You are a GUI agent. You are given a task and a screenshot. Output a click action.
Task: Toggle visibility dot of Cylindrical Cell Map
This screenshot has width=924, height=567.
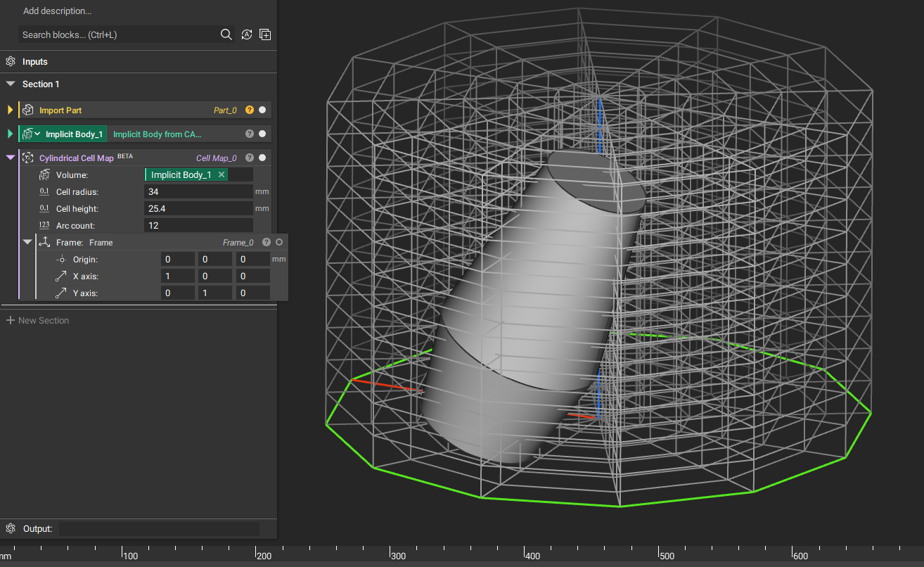coord(262,158)
